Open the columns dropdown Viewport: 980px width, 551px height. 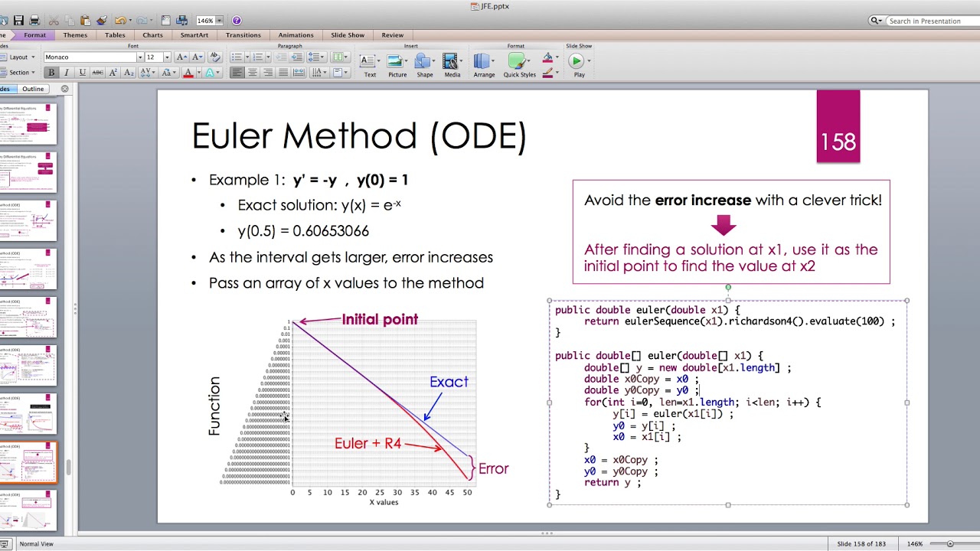point(340,57)
